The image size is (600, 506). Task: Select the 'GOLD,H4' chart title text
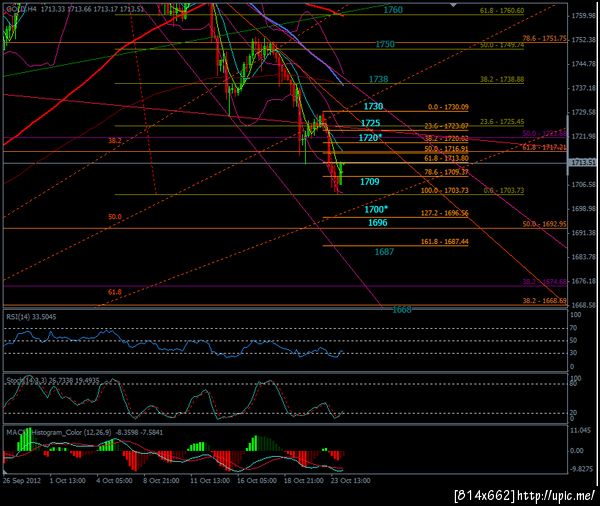(22, 9)
